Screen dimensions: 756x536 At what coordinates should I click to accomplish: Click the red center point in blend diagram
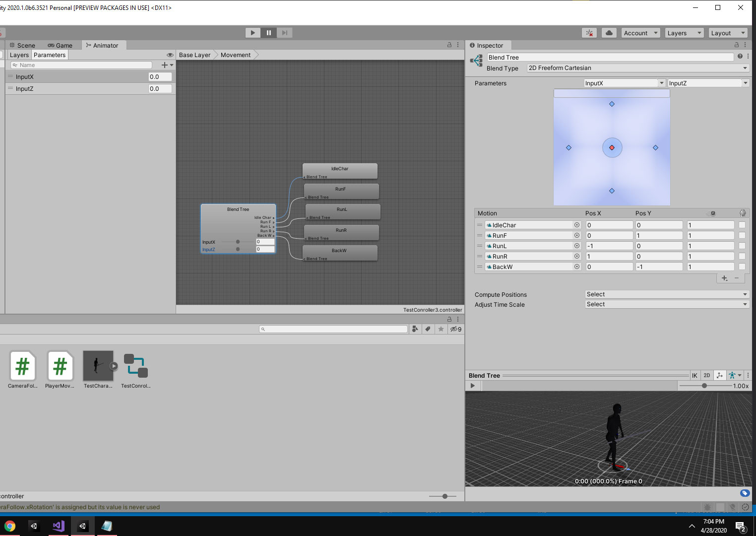coord(612,148)
